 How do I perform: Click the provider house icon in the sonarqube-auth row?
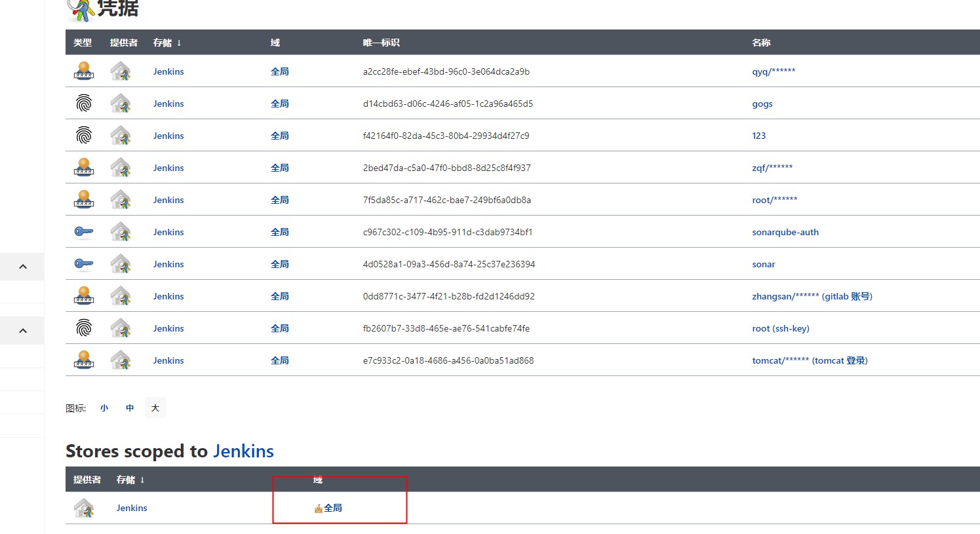pos(121,231)
